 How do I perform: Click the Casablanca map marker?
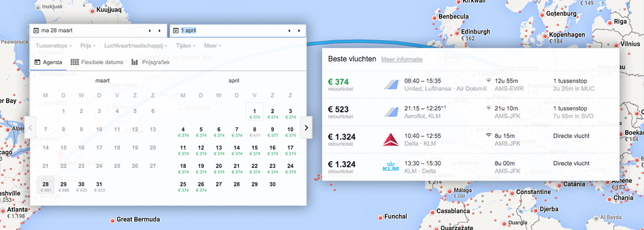432,211
